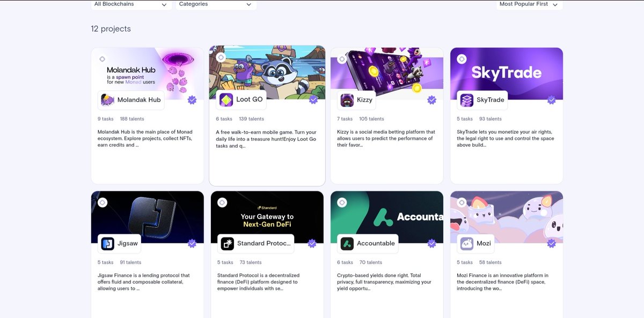644x318 pixels.
Task: Click '73 talents' on Standard Protocol
Action: click(251, 262)
